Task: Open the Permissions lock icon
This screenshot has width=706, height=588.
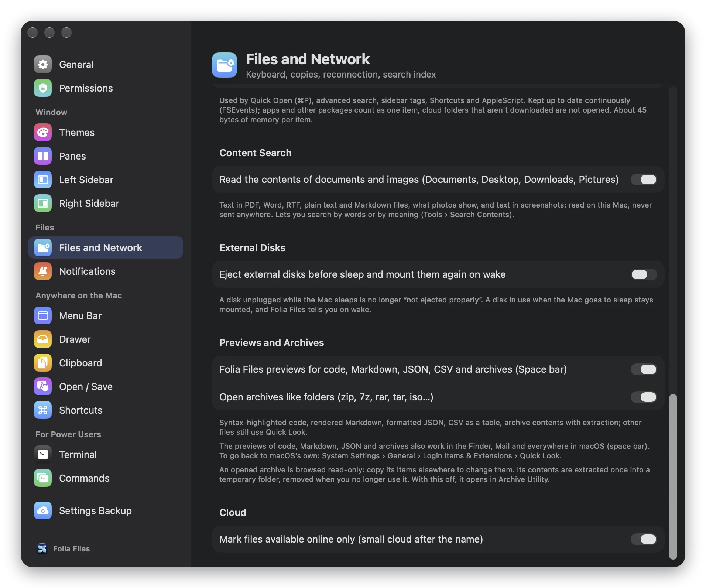Action: click(43, 88)
